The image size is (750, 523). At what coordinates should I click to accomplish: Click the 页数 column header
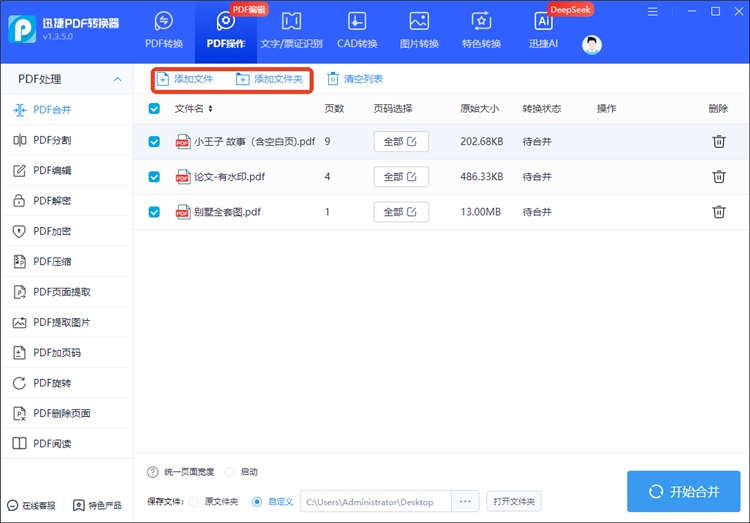pos(334,109)
